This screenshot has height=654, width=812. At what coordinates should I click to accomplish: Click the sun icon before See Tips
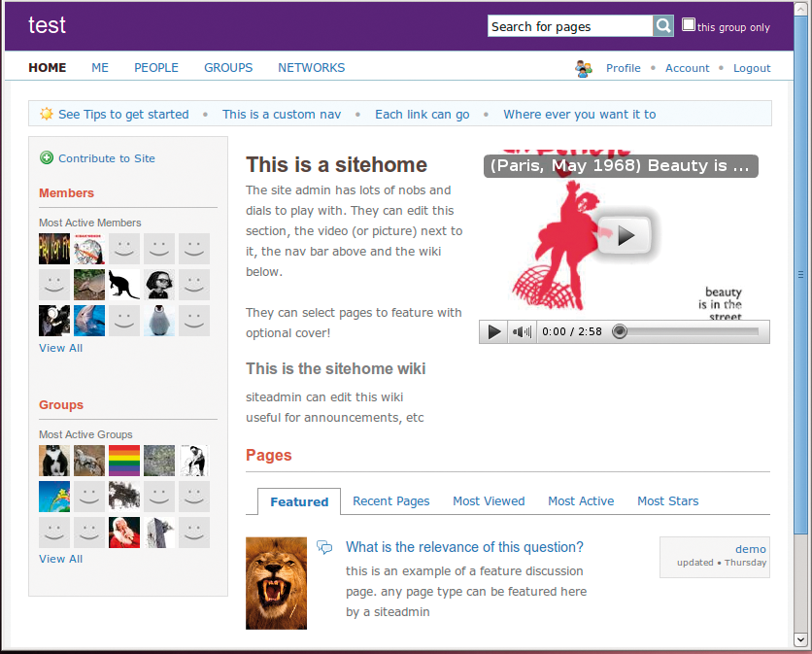(47, 114)
